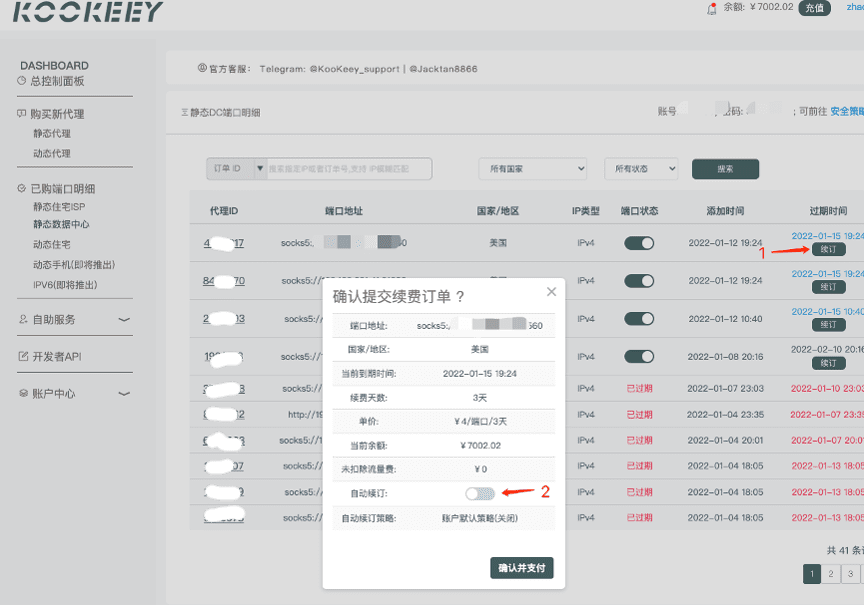Click the 官方客服 support icon
The height and width of the screenshot is (606, 866).
[x=202, y=68]
